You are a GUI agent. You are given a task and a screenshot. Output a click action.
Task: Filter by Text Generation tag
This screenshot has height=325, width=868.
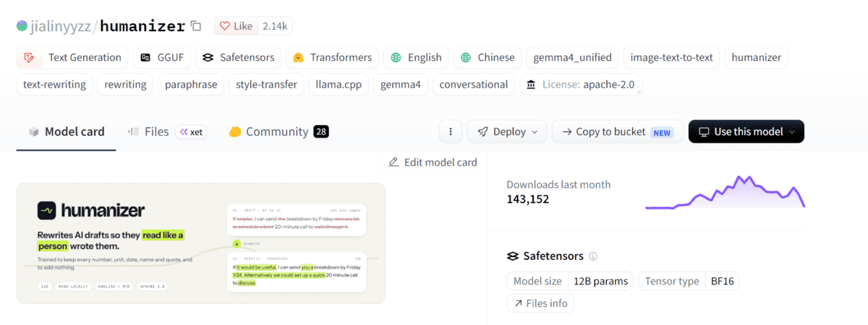click(72, 57)
